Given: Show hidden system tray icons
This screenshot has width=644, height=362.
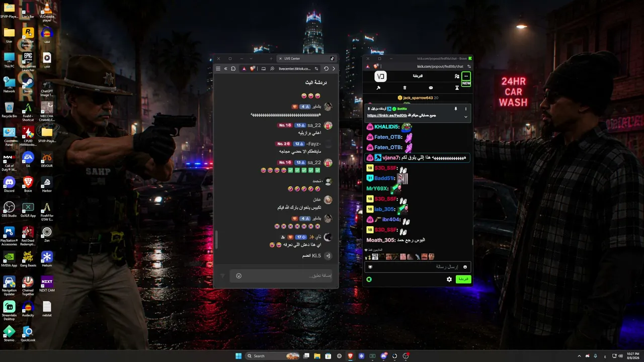Looking at the screenshot, I should [579, 356].
